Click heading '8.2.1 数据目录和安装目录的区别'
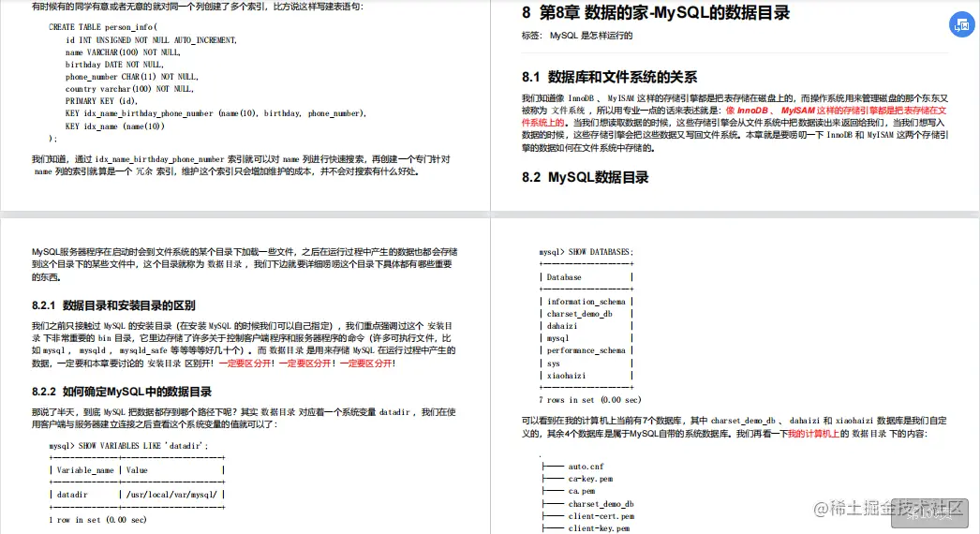The height and width of the screenshot is (534, 980). click(113, 305)
